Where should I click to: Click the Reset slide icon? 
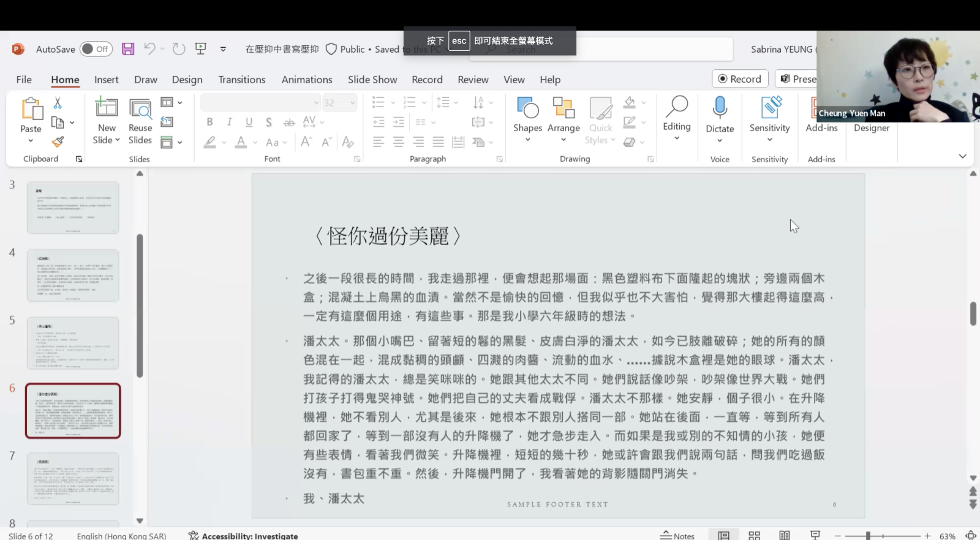(x=167, y=122)
